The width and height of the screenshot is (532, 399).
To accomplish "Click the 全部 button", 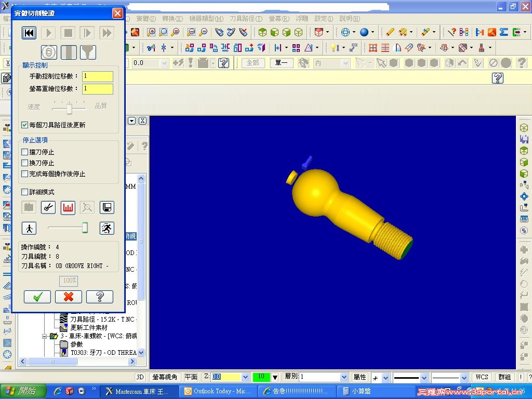I will point(253,63).
